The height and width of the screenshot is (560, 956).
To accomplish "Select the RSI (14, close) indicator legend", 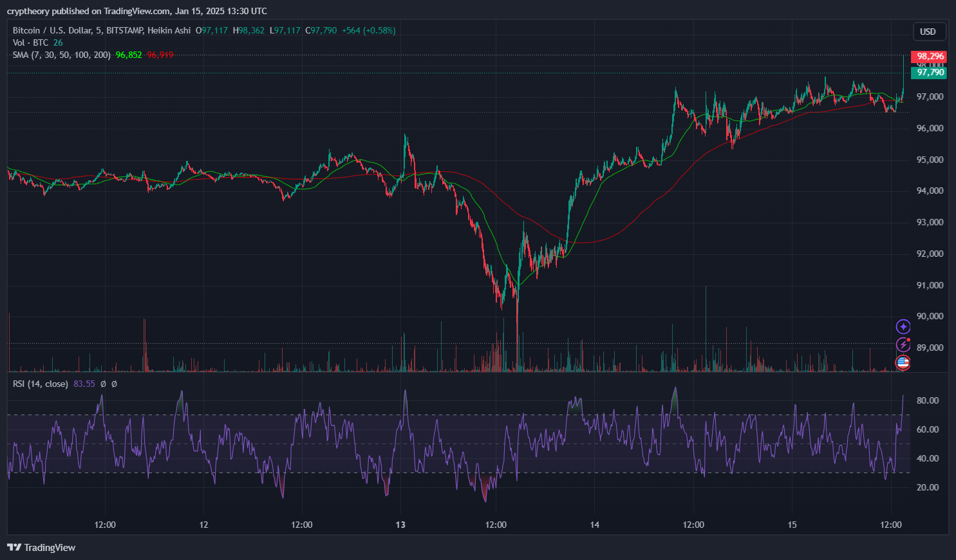I will (41, 384).
